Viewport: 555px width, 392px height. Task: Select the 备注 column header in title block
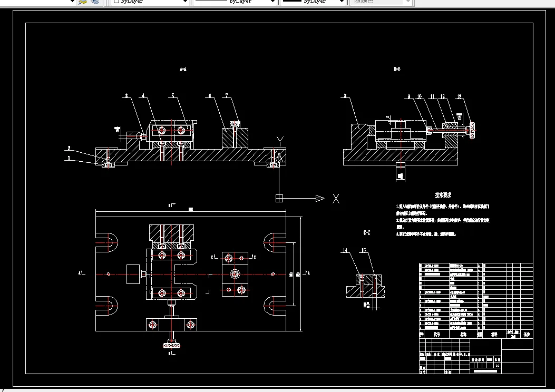(x=527, y=335)
